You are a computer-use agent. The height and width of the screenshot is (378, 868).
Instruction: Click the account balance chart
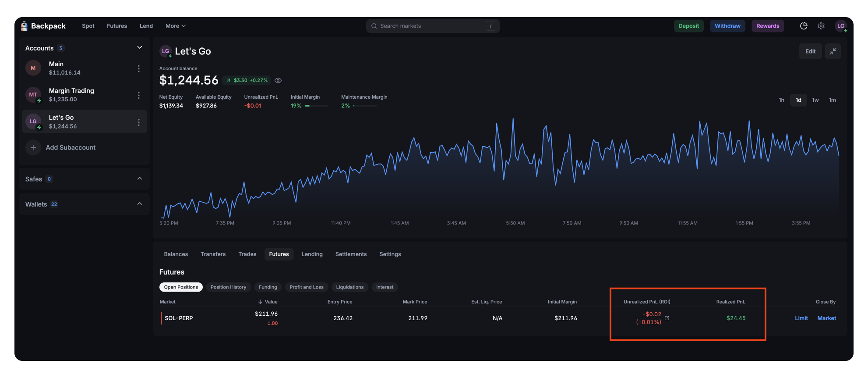tap(500, 169)
